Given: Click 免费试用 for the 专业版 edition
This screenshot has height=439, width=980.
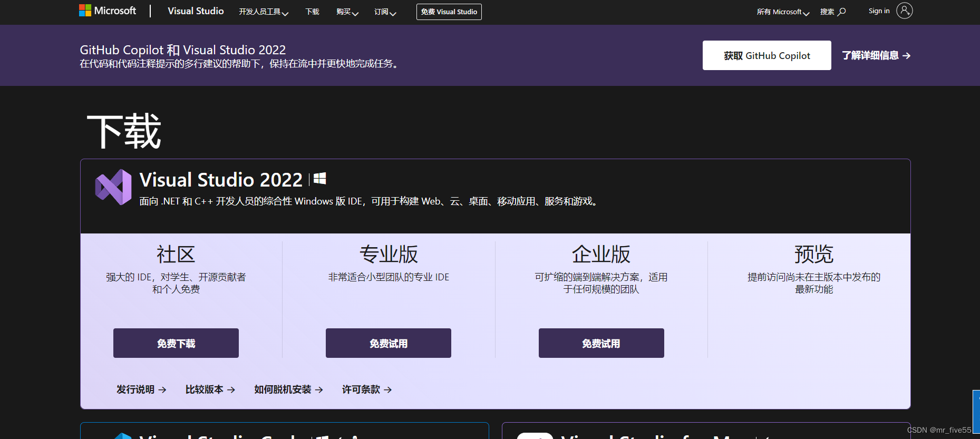Looking at the screenshot, I should pyautogui.click(x=389, y=343).
